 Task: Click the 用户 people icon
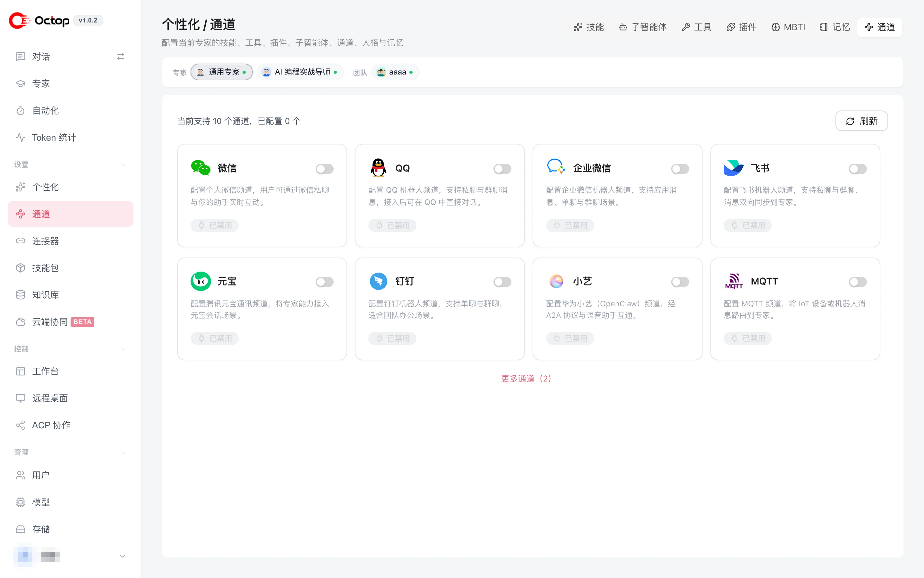(21, 475)
